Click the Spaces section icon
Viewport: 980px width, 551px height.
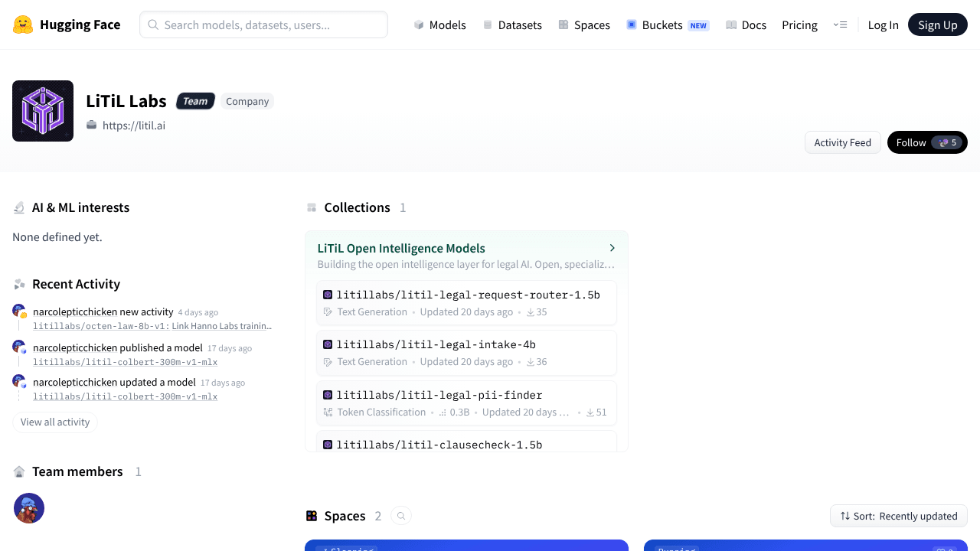click(x=312, y=516)
